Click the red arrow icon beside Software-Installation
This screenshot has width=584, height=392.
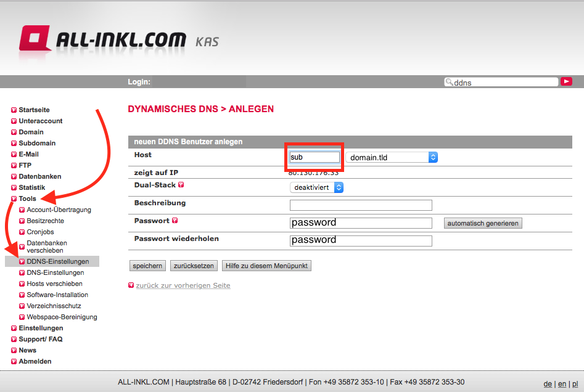pyautogui.click(x=22, y=295)
